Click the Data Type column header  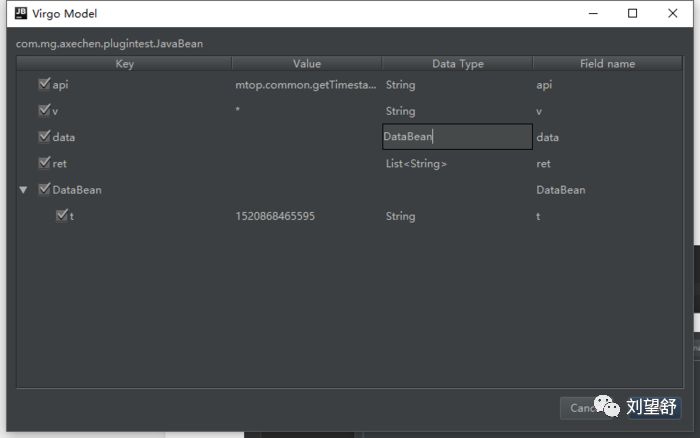458,64
